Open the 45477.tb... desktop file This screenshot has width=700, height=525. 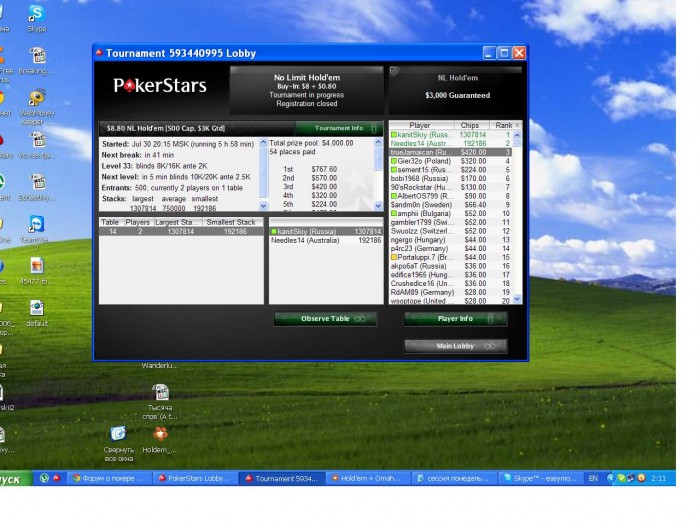pyautogui.click(x=37, y=271)
